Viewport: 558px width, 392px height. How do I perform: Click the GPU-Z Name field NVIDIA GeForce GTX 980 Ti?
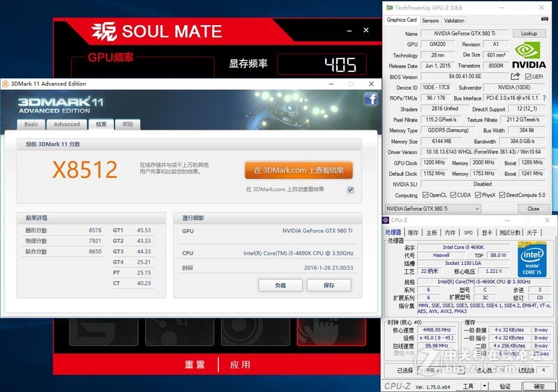pos(465,33)
